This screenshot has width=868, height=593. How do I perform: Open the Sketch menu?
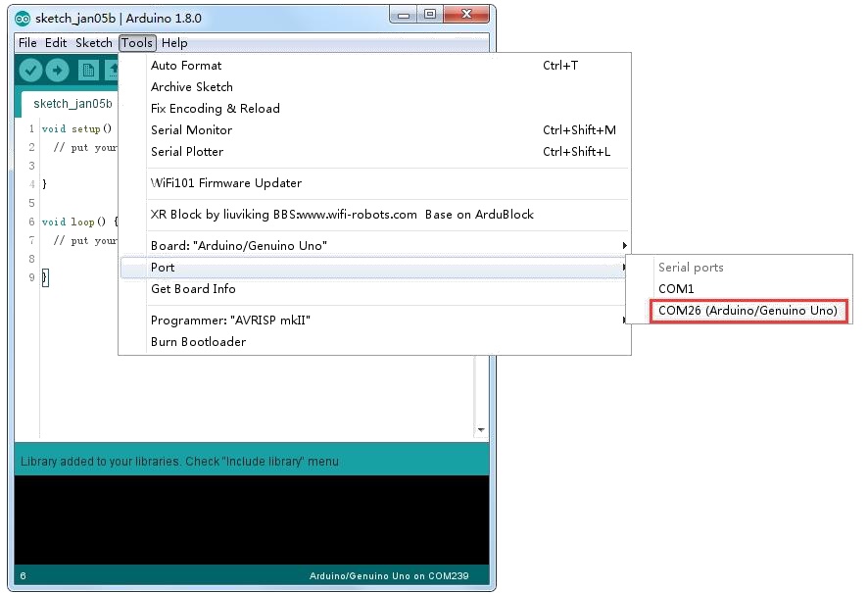pyautogui.click(x=93, y=42)
